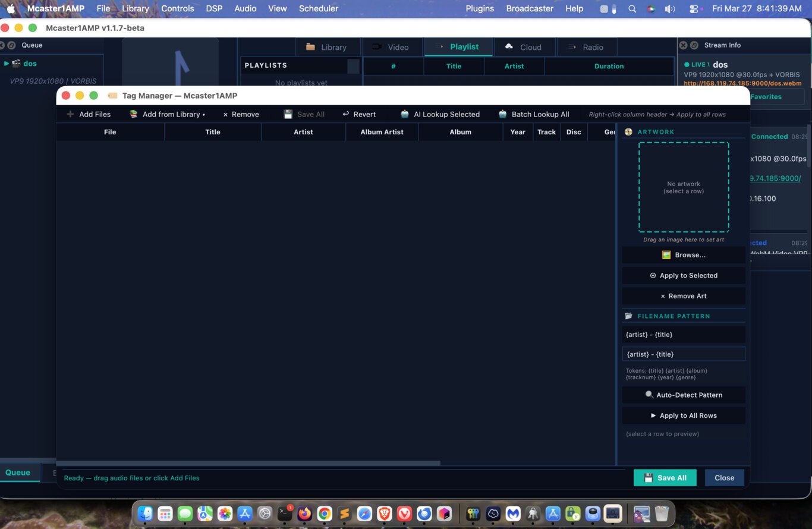
Task: Expand the Add from Library dropdown arrow
Action: [x=204, y=115]
